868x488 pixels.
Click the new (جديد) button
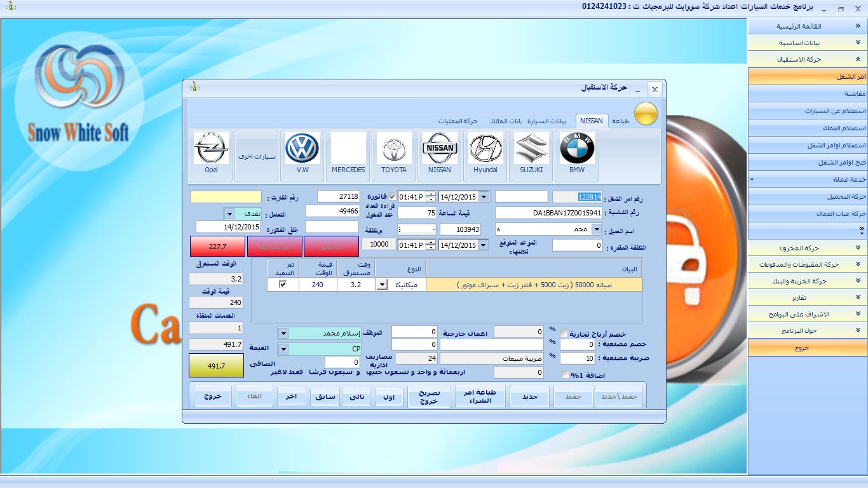tap(529, 396)
